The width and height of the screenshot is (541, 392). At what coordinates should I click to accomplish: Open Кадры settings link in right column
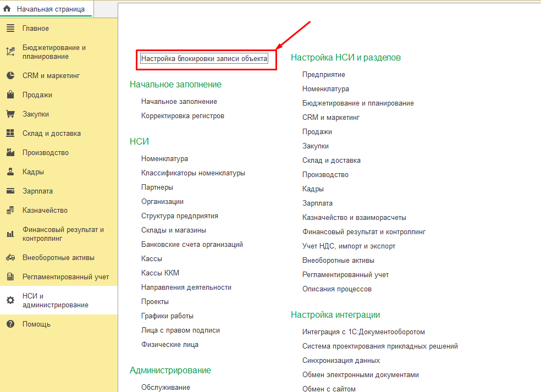(313, 189)
